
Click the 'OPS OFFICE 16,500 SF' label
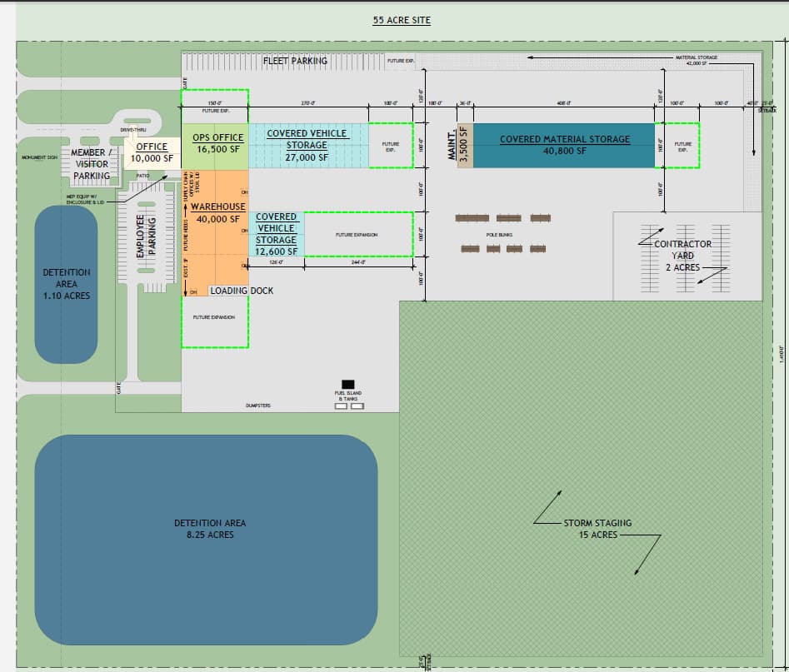point(218,143)
